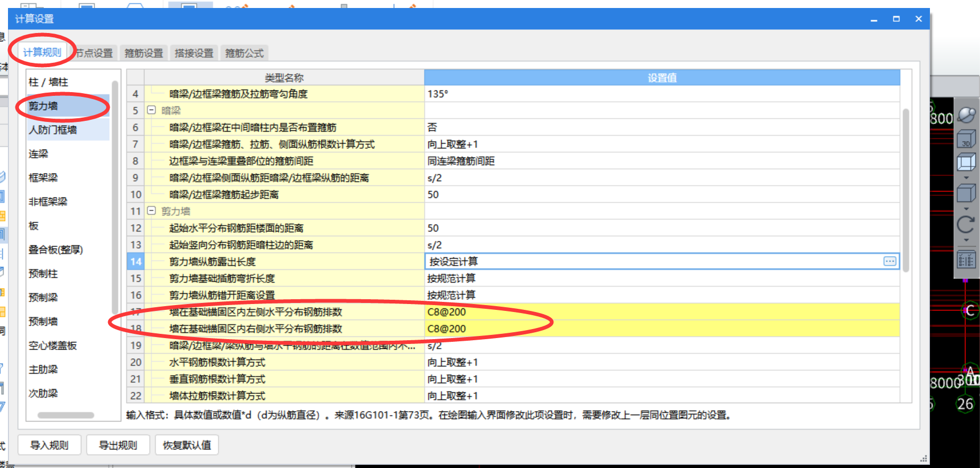Click the grid settings icon in right toolbar
The image size is (980, 468).
966,259
